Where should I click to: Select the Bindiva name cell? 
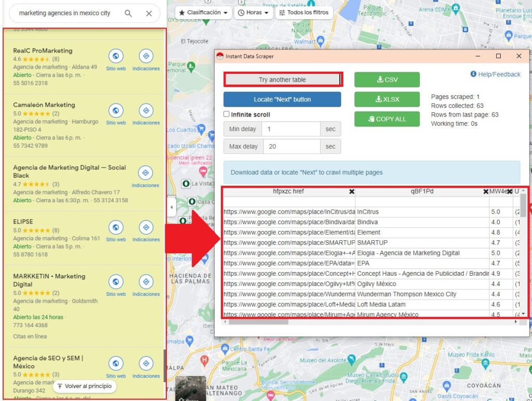[x=422, y=222]
